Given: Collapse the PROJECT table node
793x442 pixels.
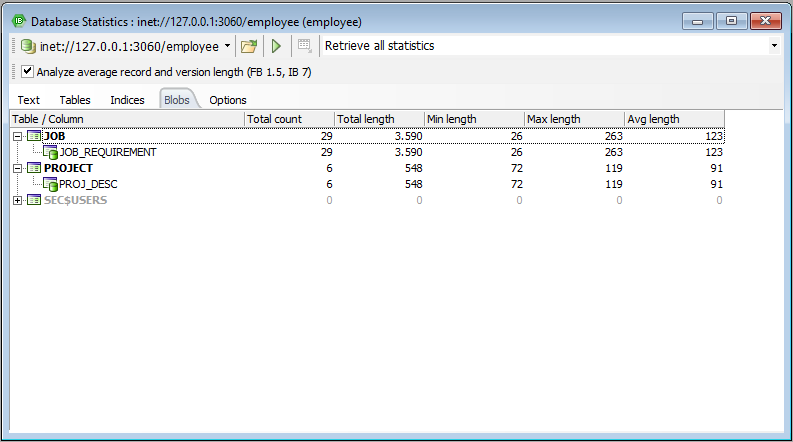Looking at the screenshot, I should point(18,168).
